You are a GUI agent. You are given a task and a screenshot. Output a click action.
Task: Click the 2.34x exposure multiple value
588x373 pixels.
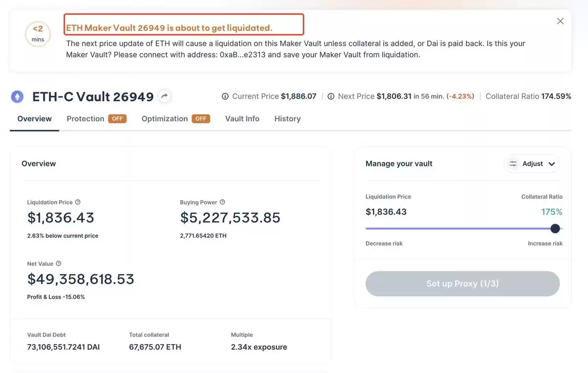pos(259,347)
